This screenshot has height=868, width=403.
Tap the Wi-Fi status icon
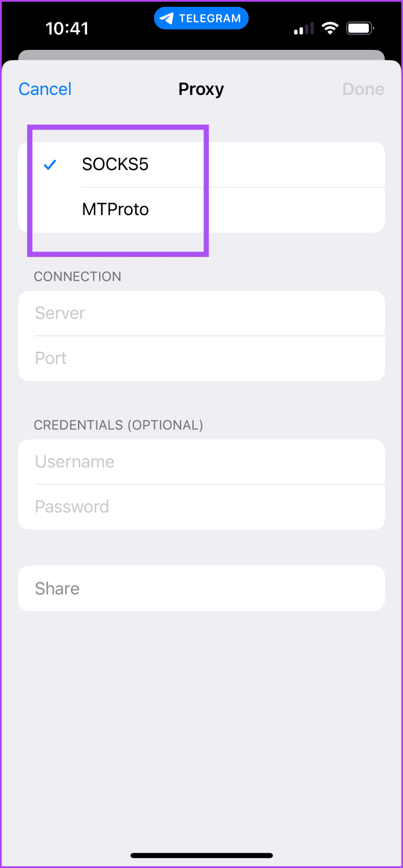click(x=330, y=28)
